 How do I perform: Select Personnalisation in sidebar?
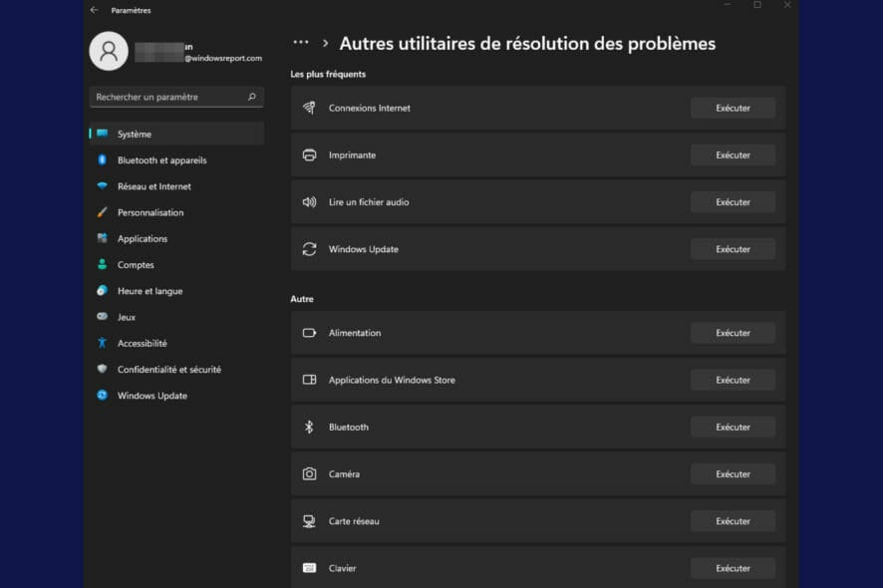[176, 212]
